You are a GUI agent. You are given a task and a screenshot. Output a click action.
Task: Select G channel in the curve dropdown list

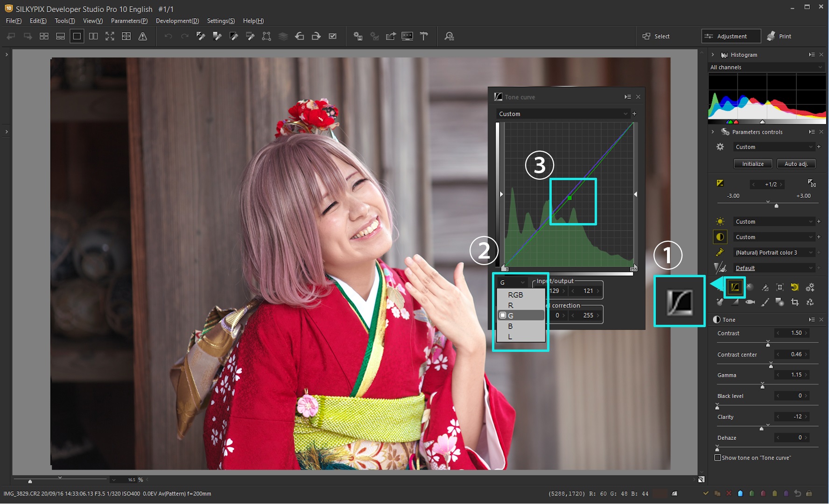(521, 316)
